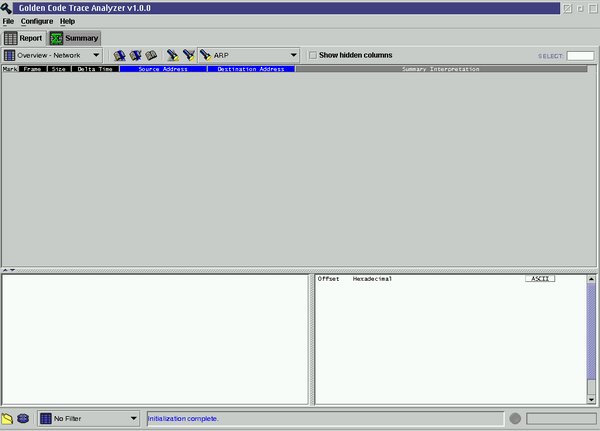Click the first title bar window control button
Image resolution: width=600 pixels, height=431 pixels.
point(567,8)
